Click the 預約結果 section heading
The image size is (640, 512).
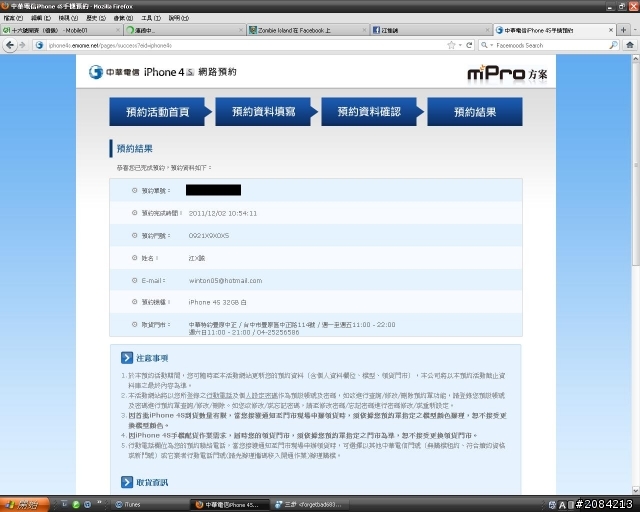(x=135, y=148)
